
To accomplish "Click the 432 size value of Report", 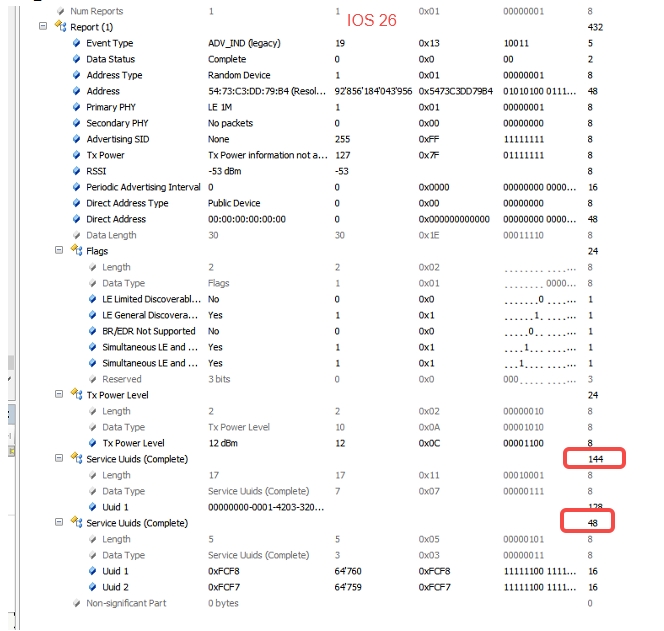I will click(595, 27).
